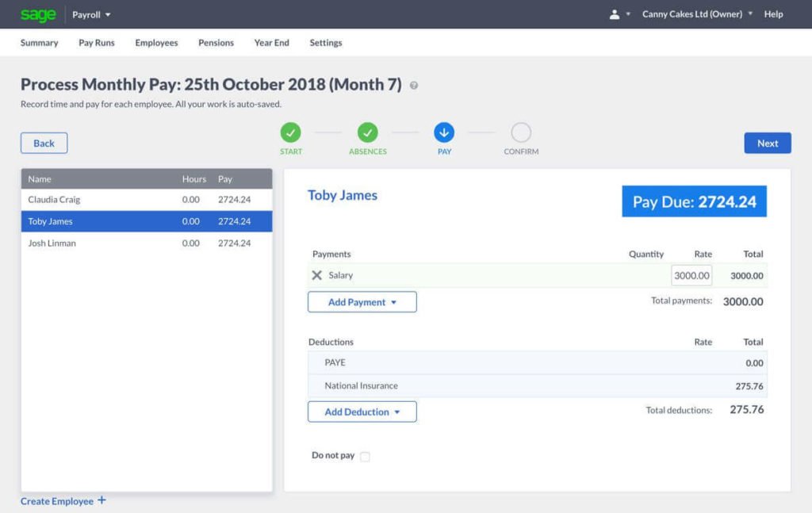Open the Employees tab

pyautogui.click(x=156, y=43)
